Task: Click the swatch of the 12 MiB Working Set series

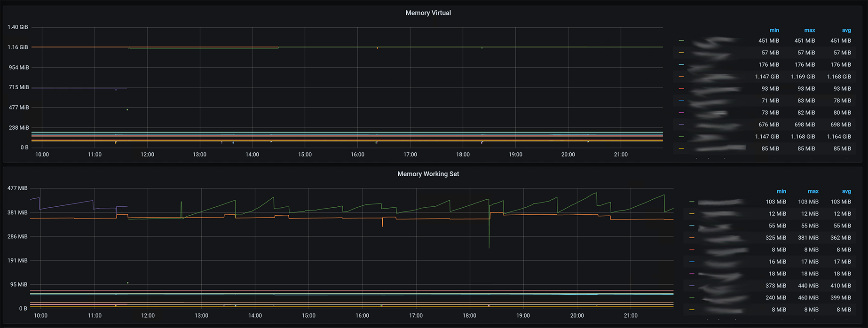Action: click(692, 214)
